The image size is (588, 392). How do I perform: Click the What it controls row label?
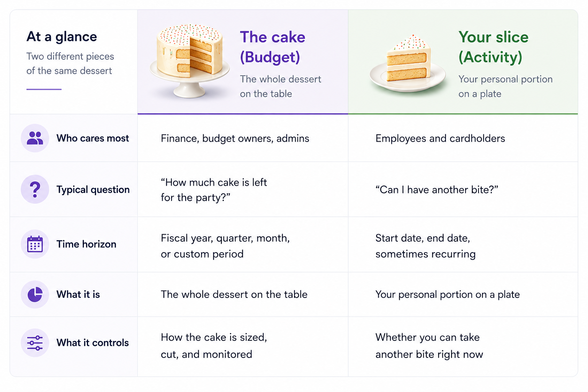[x=93, y=343]
